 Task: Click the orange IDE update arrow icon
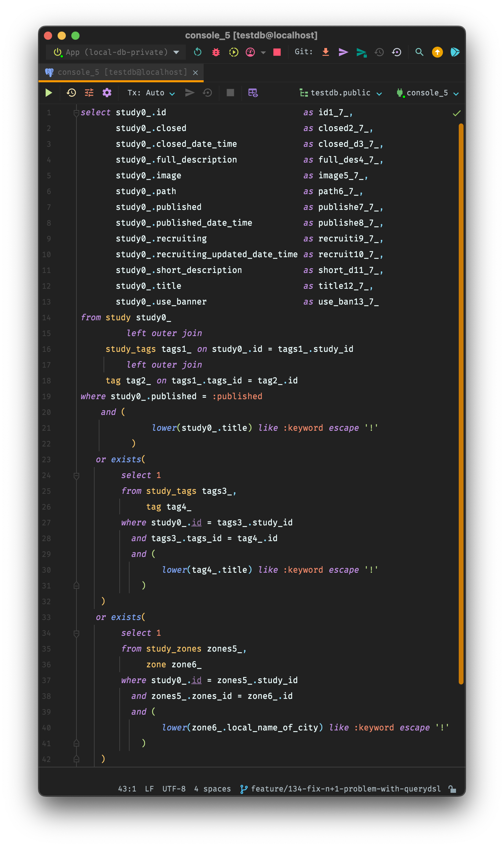(x=437, y=52)
